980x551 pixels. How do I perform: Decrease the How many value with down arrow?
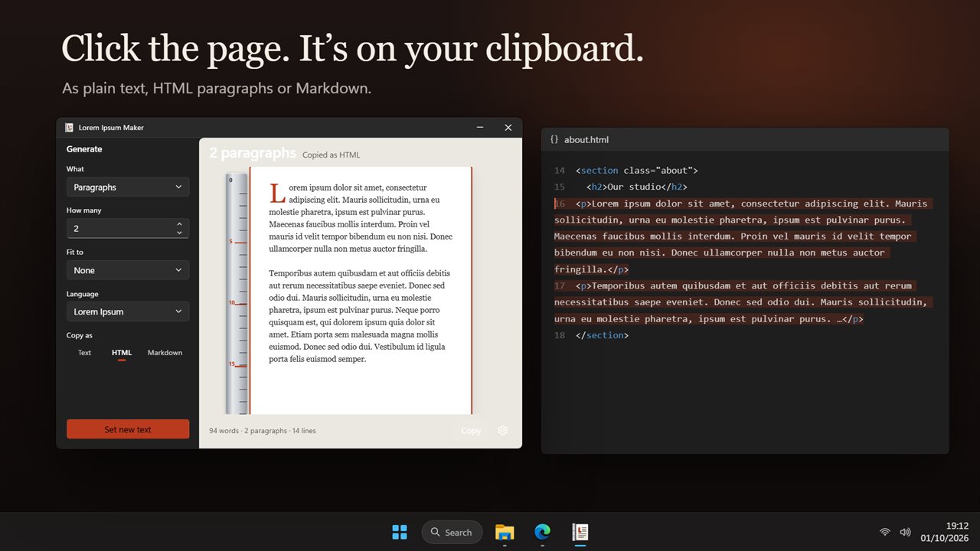[179, 233]
